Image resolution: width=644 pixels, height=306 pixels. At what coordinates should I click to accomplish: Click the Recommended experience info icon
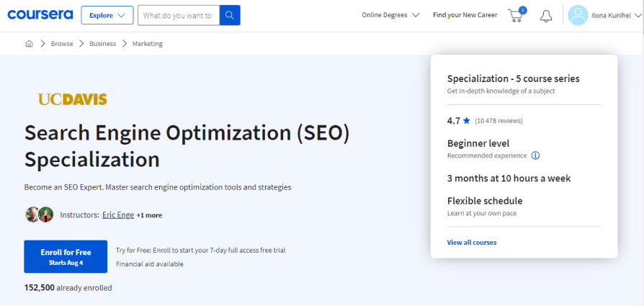(535, 156)
